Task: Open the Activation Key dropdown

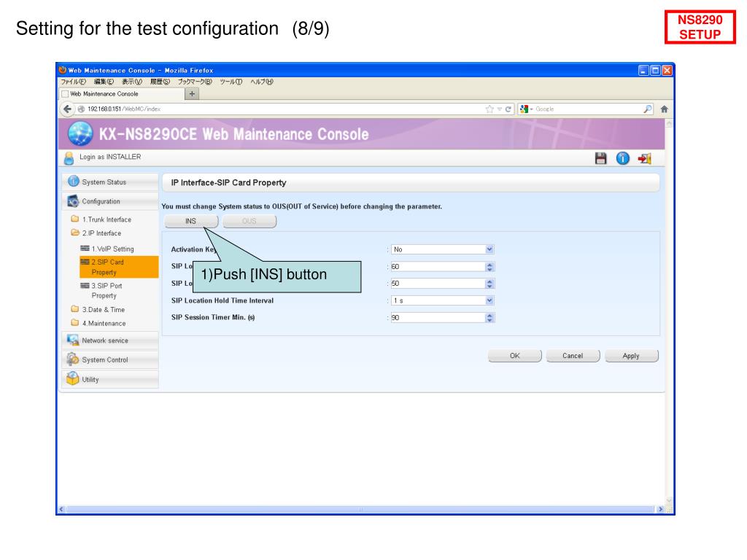Action: [x=443, y=249]
